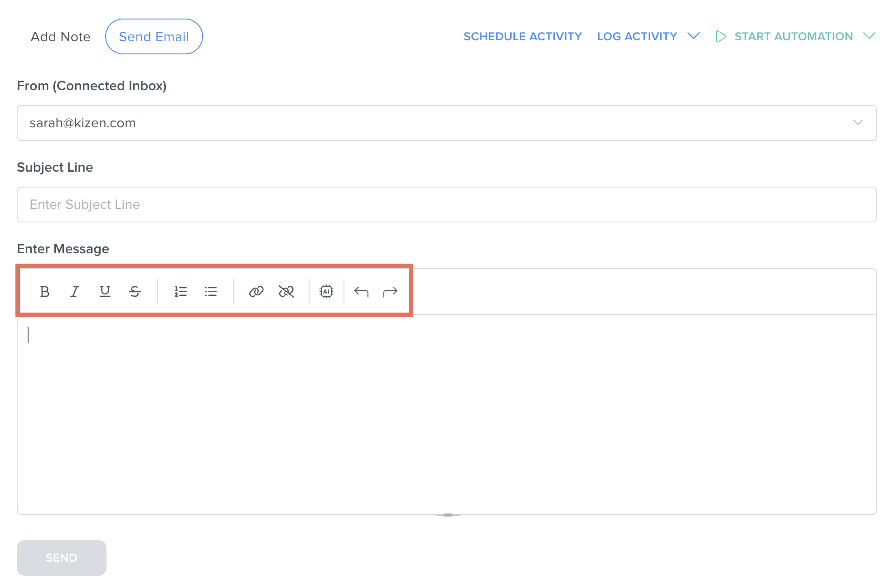Apply italic formatting to message text

[75, 291]
